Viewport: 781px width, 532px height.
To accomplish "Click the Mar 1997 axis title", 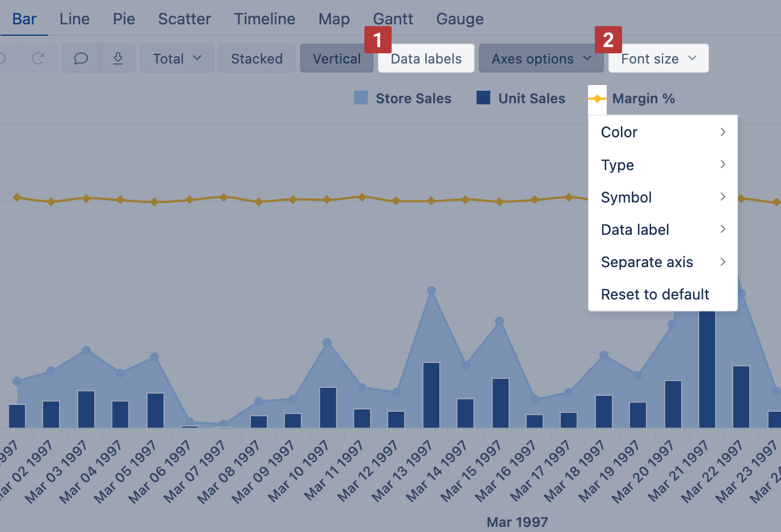I will [x=517, y=522].
